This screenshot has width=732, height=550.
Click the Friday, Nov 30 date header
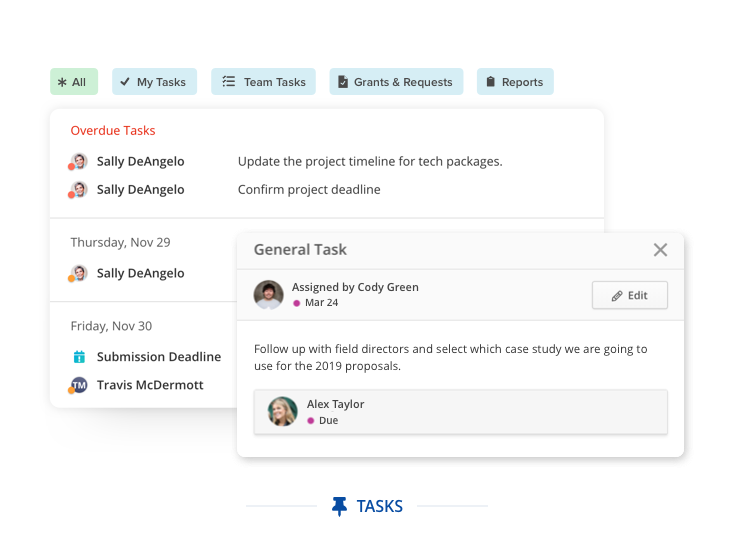[x=111, y=326]
